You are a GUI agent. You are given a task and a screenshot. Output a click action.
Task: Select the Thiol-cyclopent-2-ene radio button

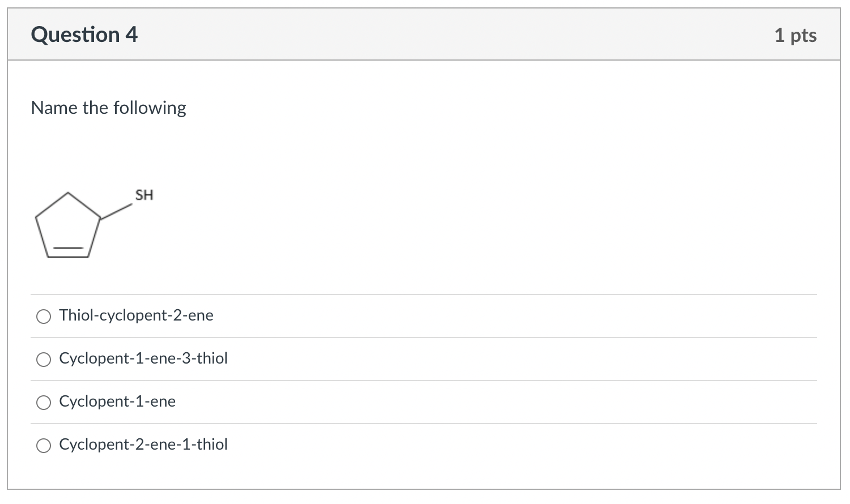pos(44,317)
